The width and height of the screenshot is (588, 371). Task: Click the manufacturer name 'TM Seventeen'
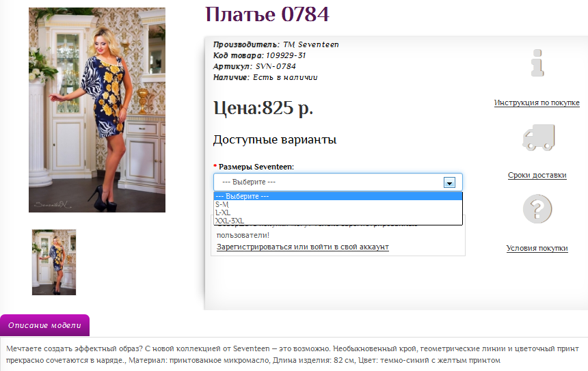click(311, 44)
